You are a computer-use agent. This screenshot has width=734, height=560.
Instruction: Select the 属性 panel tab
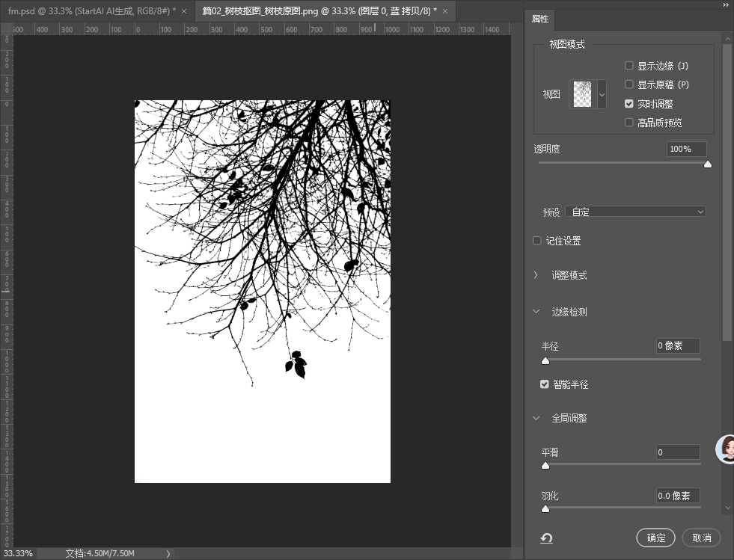[x=540, y=19]
